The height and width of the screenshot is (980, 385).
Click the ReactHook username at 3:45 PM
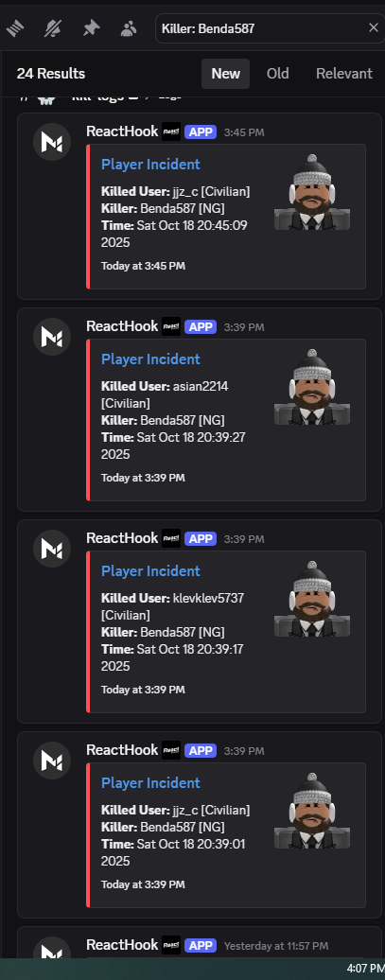[123, 131]
